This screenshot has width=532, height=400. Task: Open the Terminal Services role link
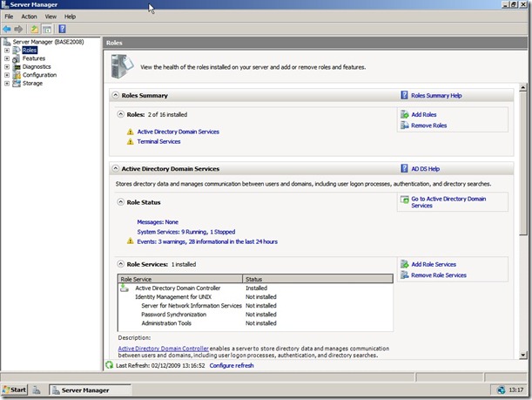[158, 141]
